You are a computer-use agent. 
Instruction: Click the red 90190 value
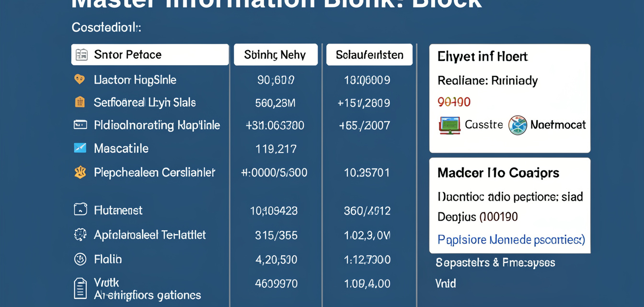tap(454, 102)
